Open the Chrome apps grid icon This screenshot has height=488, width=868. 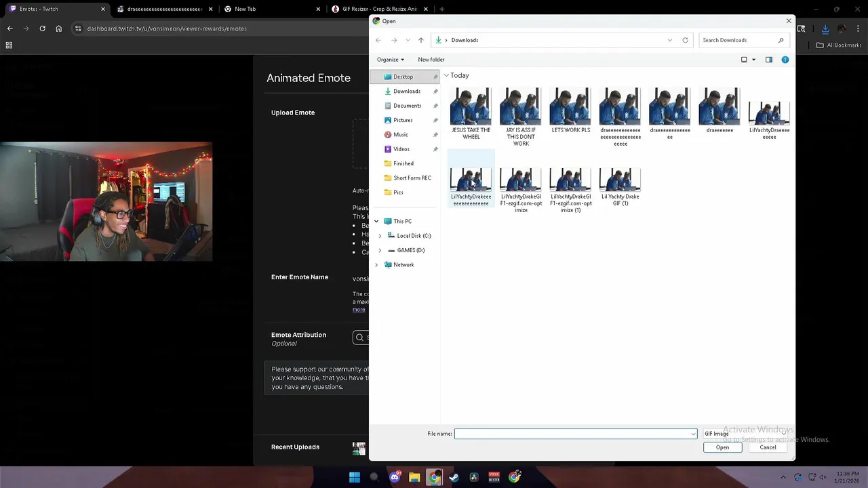[9, 45]
